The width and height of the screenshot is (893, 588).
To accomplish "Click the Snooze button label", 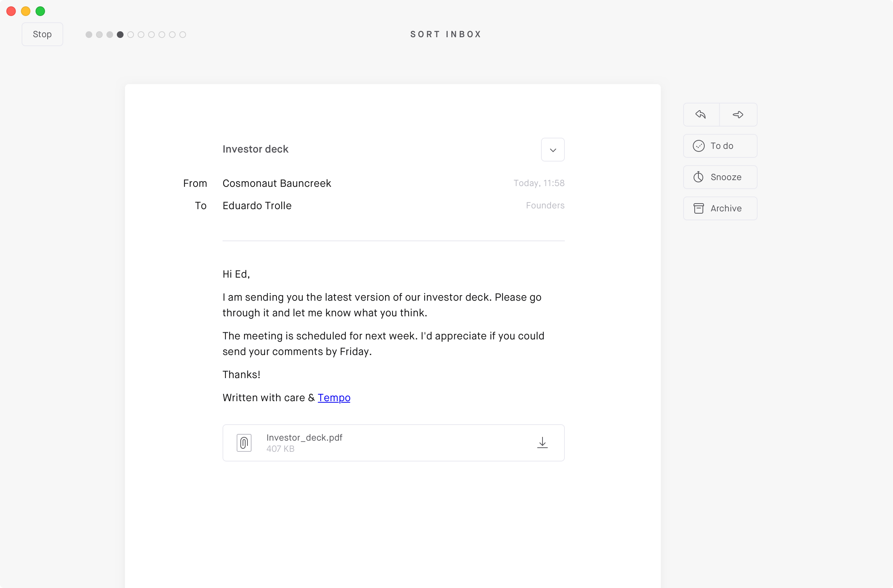I will point(726,177).
